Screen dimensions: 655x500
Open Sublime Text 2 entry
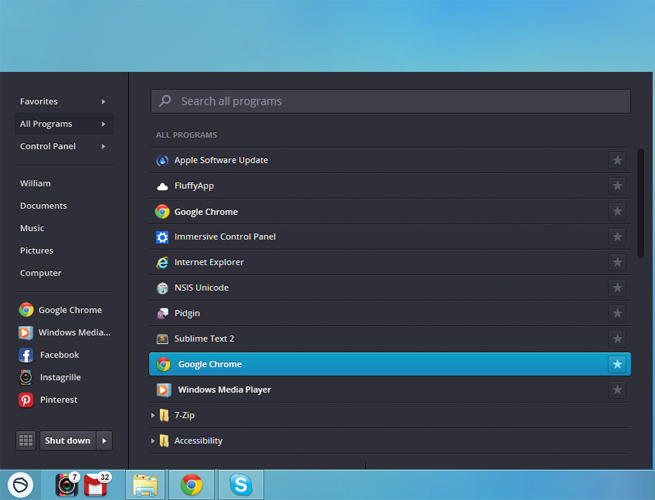click(x=390, y=339)
